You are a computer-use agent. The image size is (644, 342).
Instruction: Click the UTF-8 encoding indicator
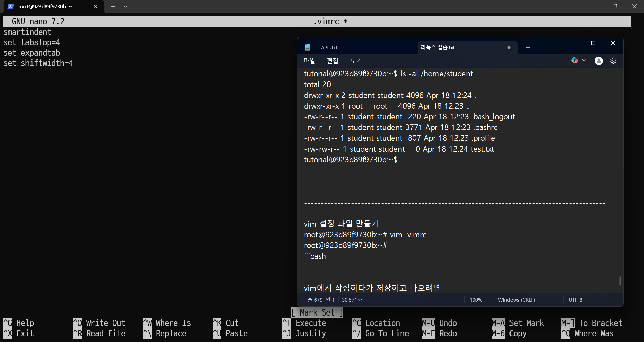click(x=575, y=300)
